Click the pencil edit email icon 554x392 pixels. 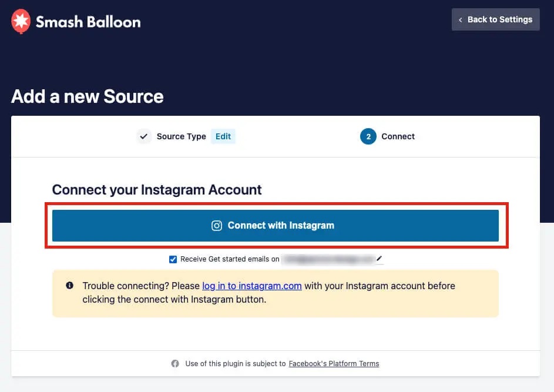[379, 259]
